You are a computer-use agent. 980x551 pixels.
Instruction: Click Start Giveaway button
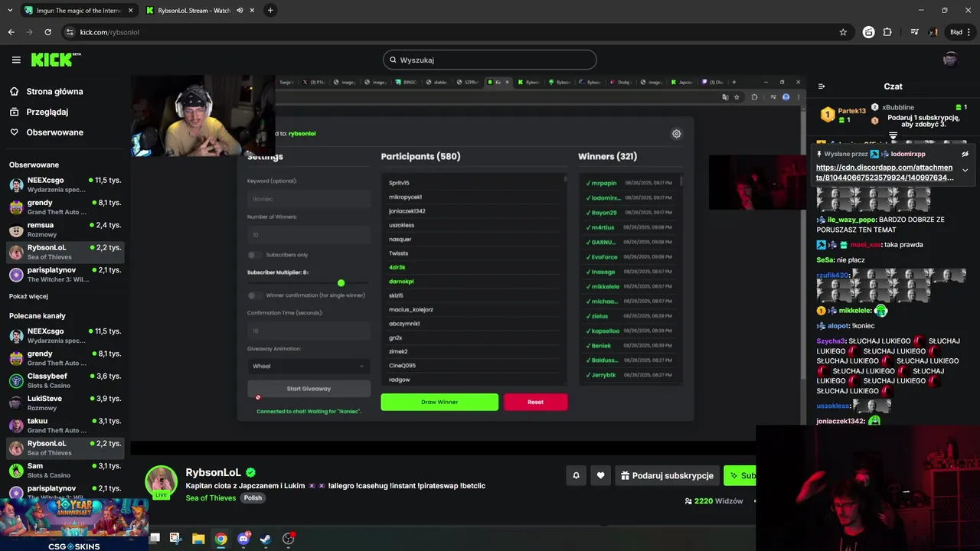309,389
